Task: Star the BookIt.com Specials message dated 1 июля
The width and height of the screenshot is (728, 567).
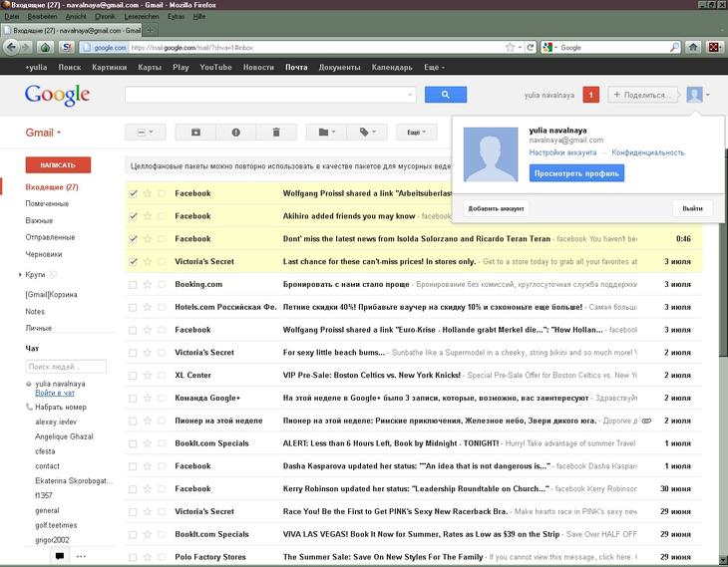Action: (148, 443)
